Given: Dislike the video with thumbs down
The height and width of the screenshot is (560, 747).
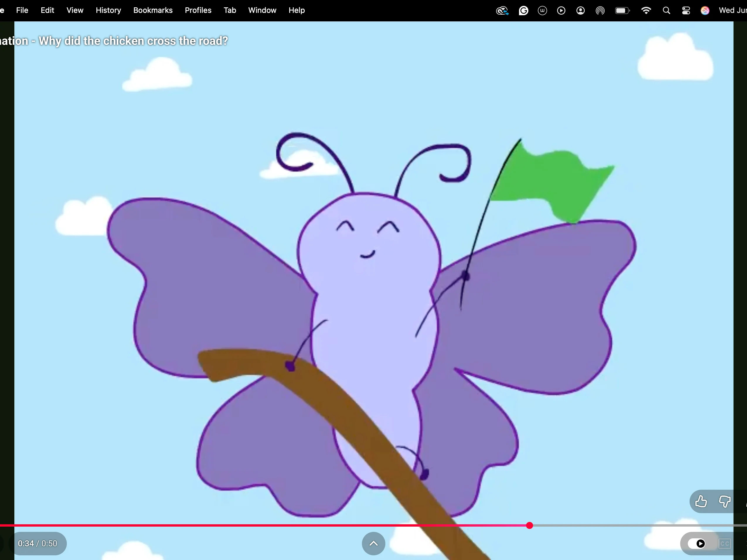Looking at the screenshot, I should point(725,501).
